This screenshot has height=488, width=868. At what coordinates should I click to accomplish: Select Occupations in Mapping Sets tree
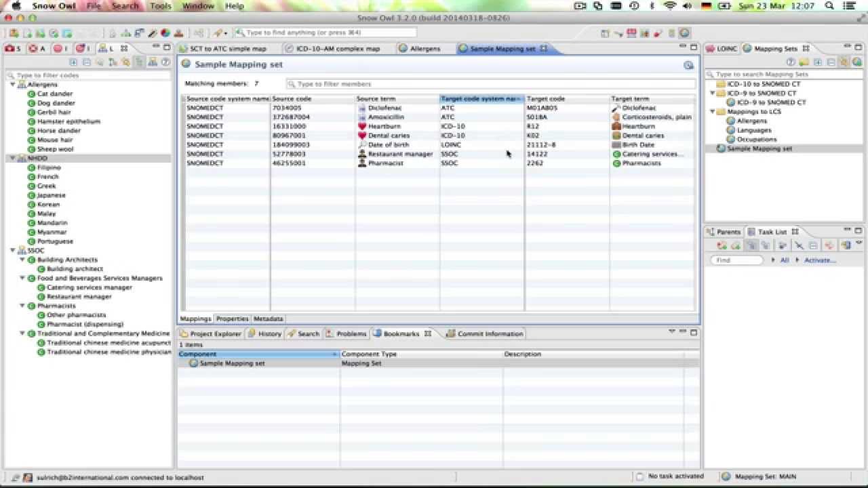tap(757, 139)
